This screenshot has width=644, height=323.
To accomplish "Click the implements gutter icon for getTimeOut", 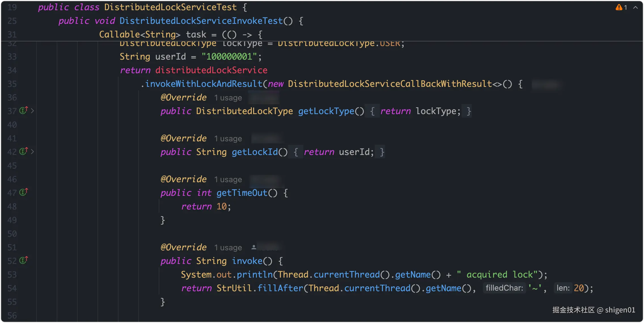I will 24,192.
